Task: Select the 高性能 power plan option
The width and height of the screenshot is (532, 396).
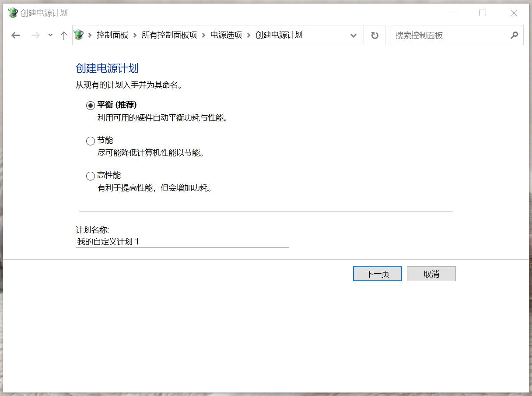Action: click(x=91, y=176)
